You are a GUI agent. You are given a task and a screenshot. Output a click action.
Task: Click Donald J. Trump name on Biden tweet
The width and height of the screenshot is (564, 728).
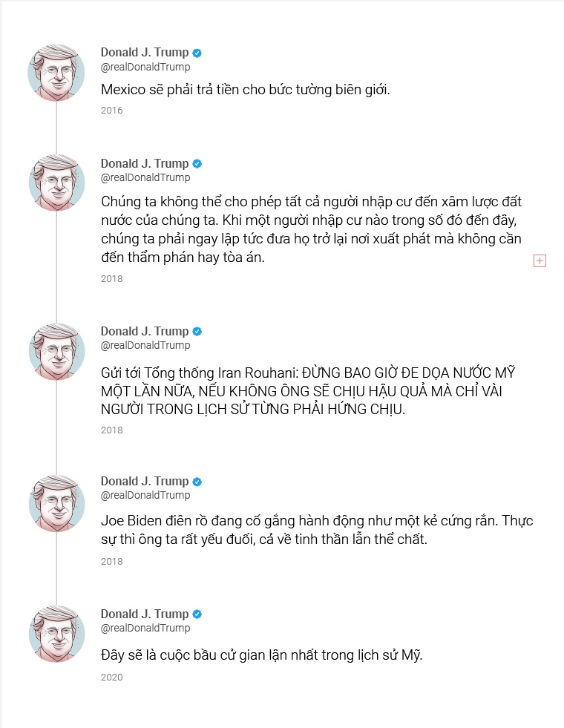(145, 481)
